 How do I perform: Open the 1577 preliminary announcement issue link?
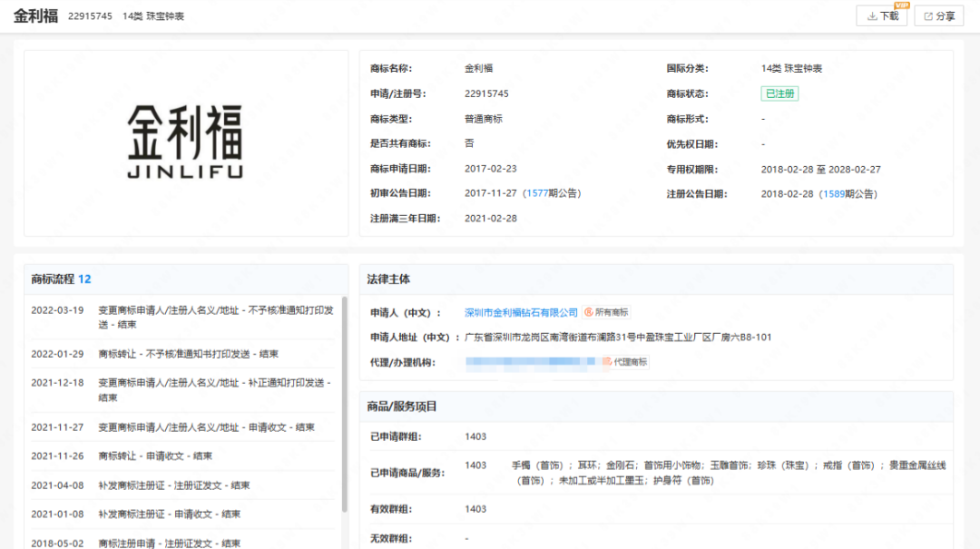[x=537, y=193]
